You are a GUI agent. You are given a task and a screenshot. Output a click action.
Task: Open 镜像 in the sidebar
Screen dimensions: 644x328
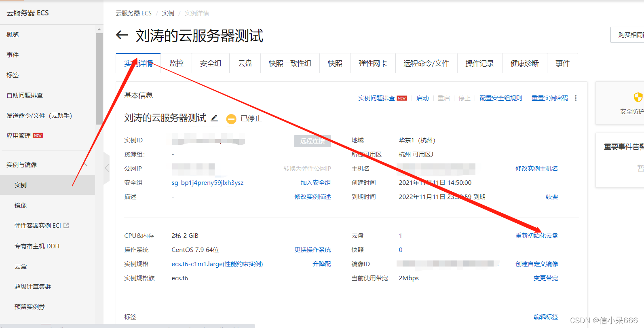(21, 205)
